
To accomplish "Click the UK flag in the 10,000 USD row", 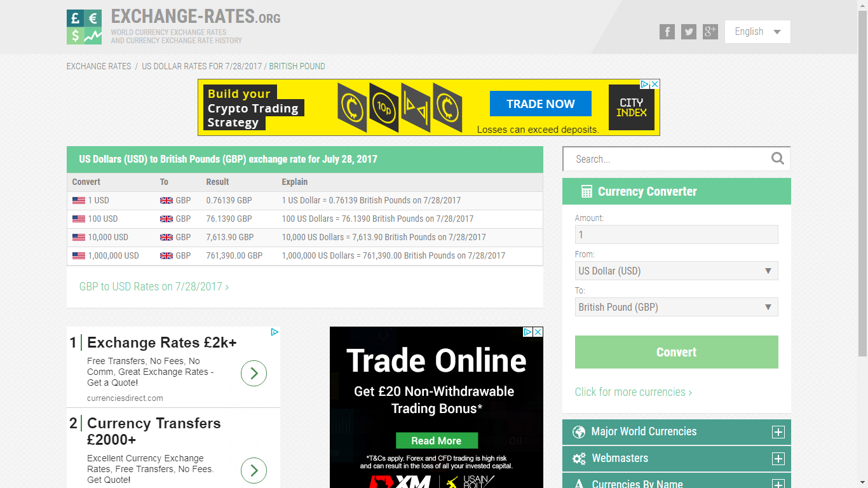I will pos(166,237).
